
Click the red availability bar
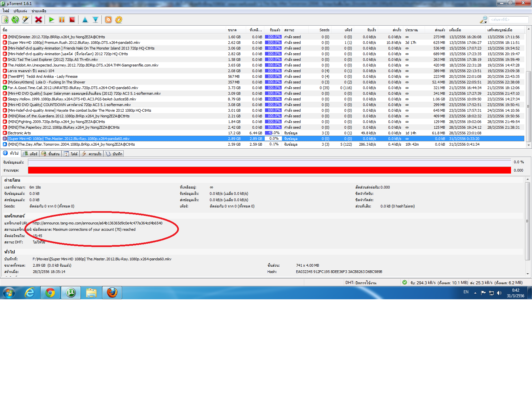click(270, 170)
